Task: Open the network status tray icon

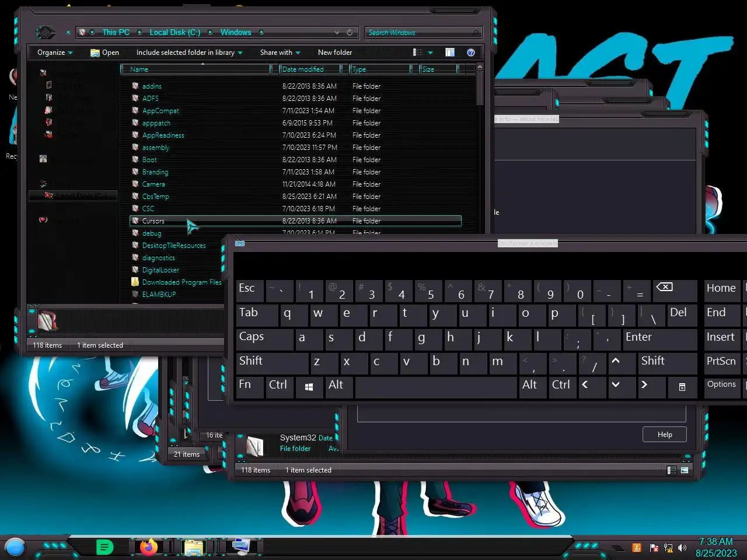Action: (668, 548)
